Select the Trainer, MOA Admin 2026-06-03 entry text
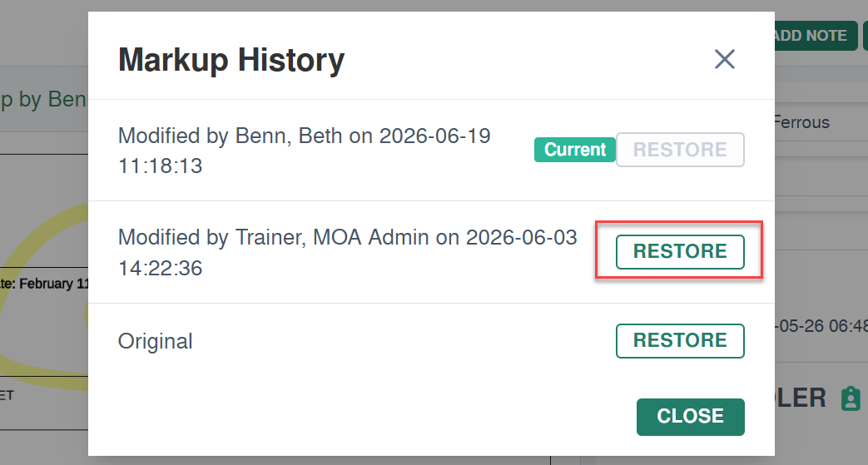Image resolution: width=868 pixels, height=465 pixels. 347,252
